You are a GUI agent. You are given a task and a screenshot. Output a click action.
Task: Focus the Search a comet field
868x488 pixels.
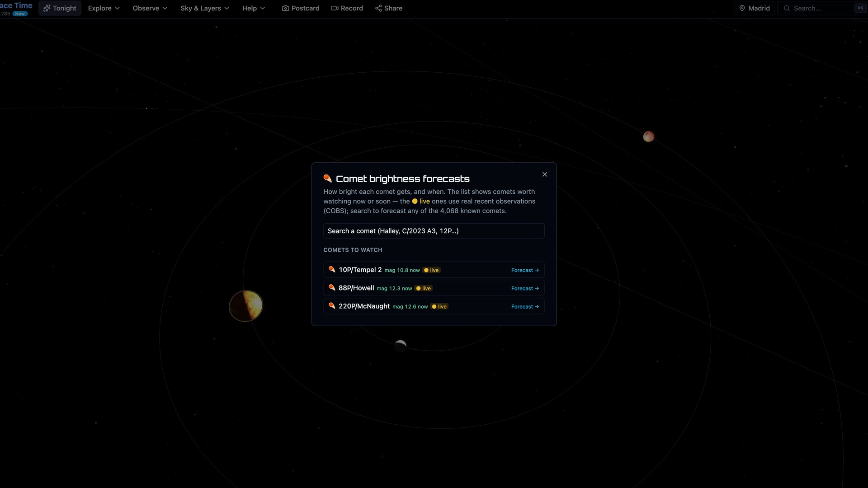click(434, 231)
